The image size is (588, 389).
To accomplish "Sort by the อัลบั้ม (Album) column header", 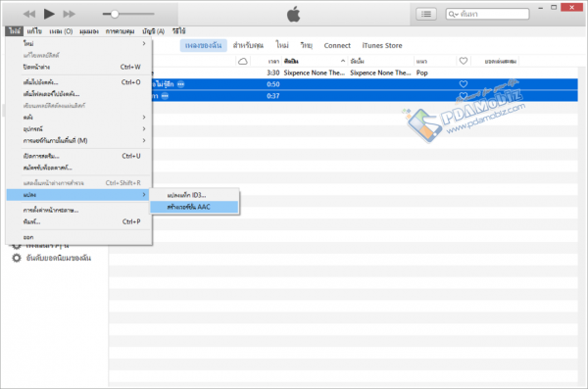I will pyautogui.click(x=357, y=61).
